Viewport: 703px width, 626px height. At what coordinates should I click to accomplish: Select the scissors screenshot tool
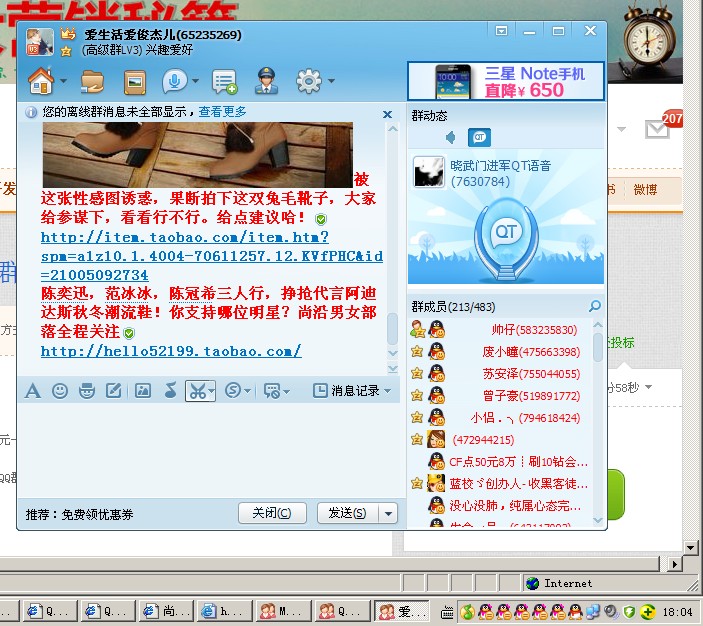pyautogui.click(x=197, y=391)
